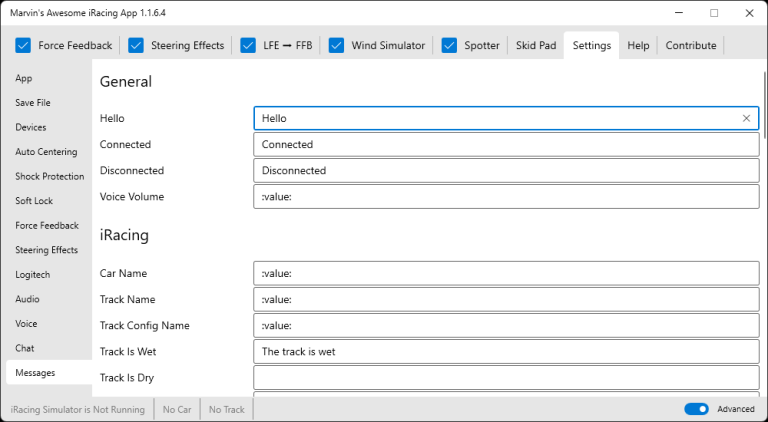Viewport: 768px width, 422px height.
Task: Go to Shock Protection settings
Action: tap(49, 176)
